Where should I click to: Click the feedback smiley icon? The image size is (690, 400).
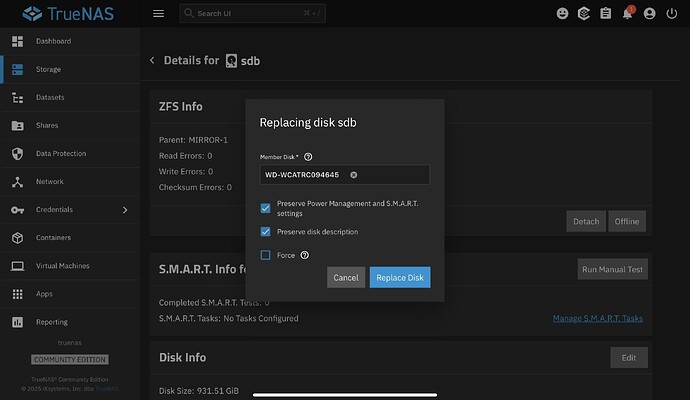562,14
